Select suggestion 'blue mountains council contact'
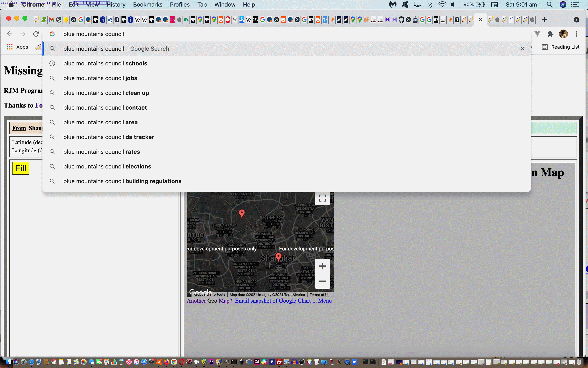The image size is (588, 368). pos(286,108)
